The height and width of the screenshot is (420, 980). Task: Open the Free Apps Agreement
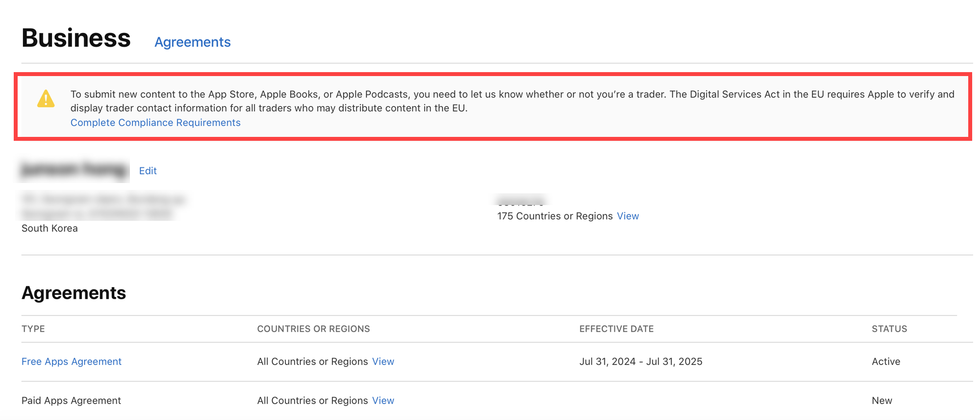pyautogui.click(x=72, y=362)
